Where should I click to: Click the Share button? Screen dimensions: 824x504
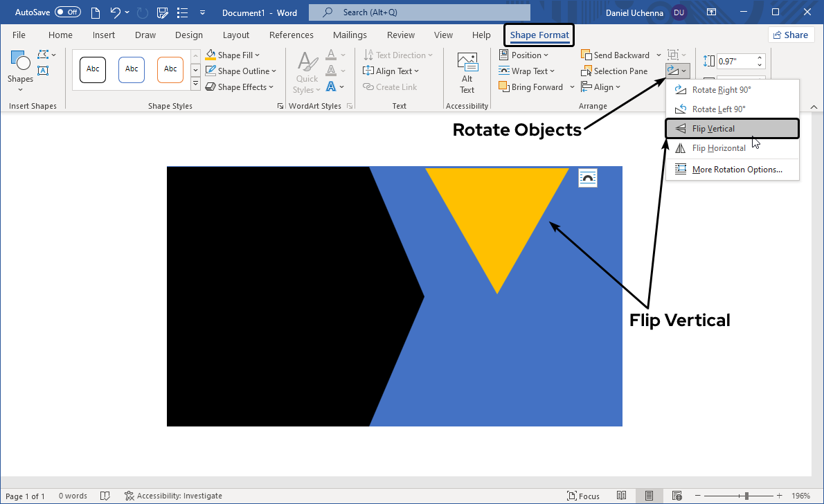point(791,35)
